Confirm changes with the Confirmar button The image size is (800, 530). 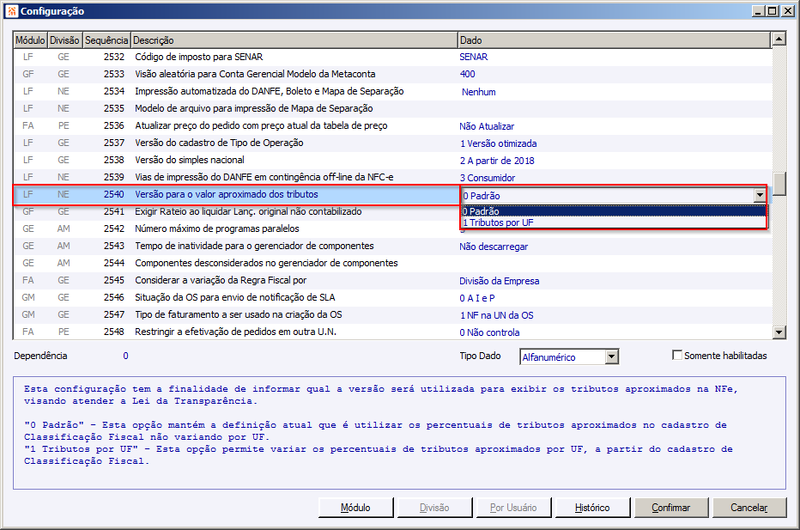pos(670,508)
